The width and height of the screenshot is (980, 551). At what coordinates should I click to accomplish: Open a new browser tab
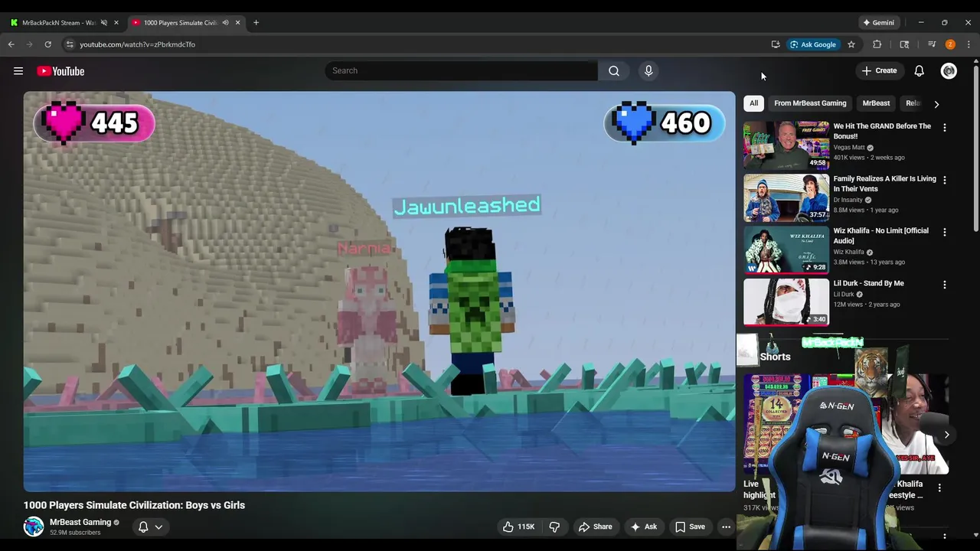[x=256, y=22]
